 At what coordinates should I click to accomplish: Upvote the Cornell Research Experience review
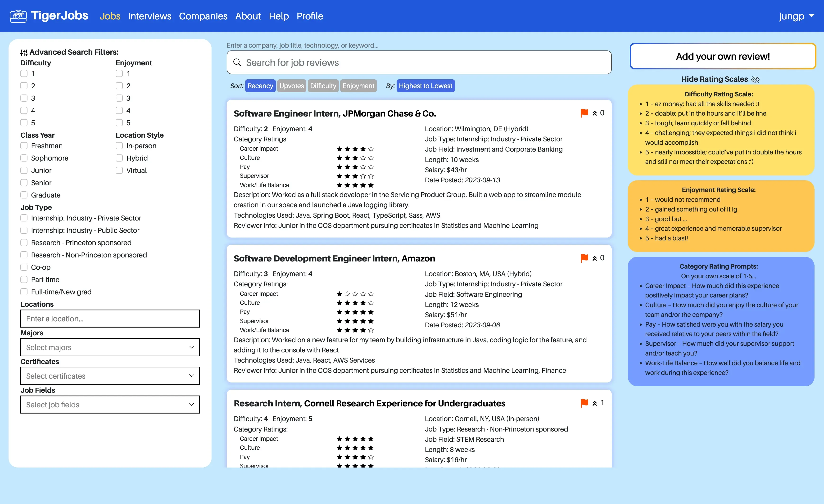pos(595,403)
